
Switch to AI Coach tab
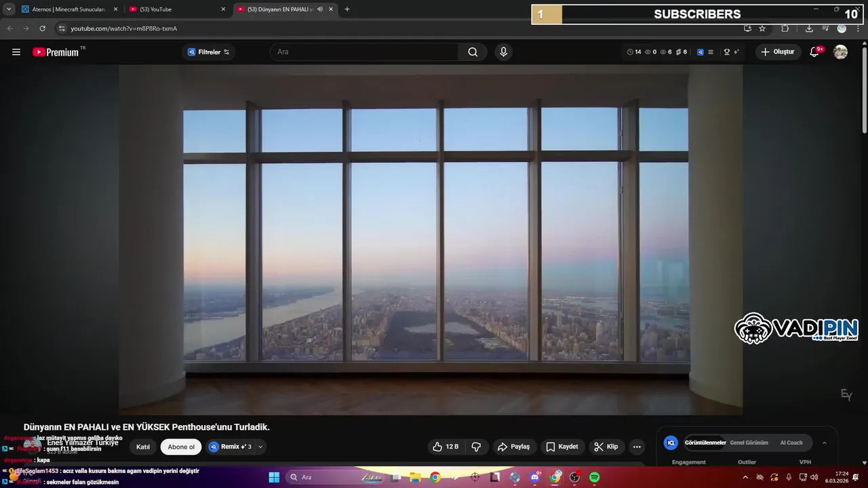[x=791, y=443]
